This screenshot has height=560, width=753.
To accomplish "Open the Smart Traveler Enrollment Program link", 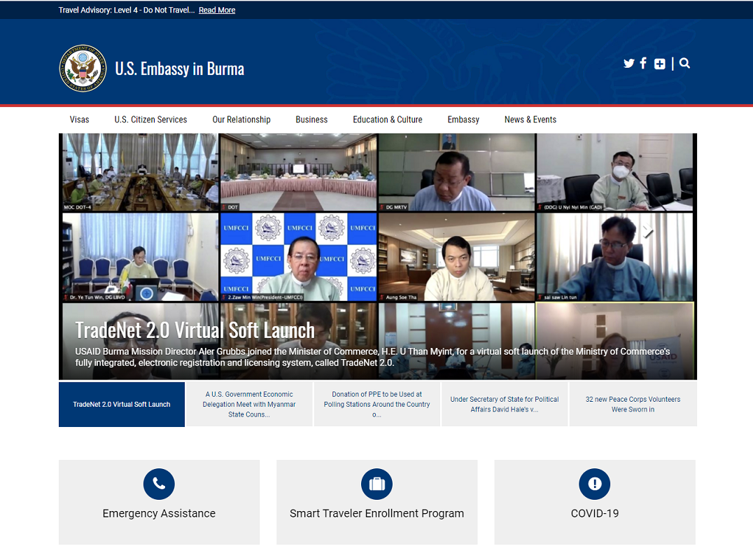I will pos(377,513).
